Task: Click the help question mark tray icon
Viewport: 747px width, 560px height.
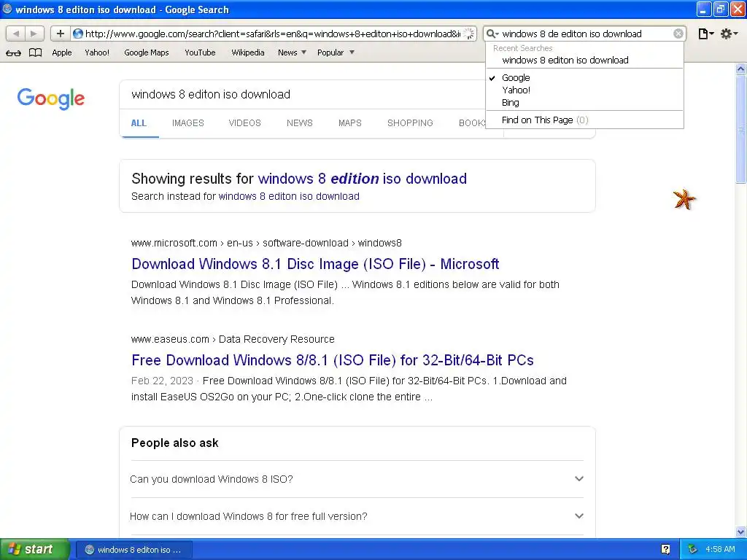Action: coord(665,549)
